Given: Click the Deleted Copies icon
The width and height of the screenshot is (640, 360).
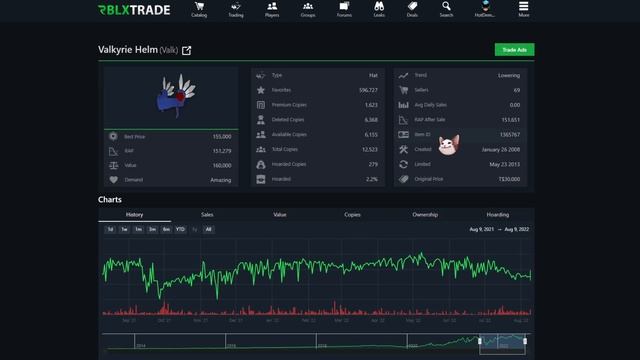Looking at the screenshot, I should point(261,120).
